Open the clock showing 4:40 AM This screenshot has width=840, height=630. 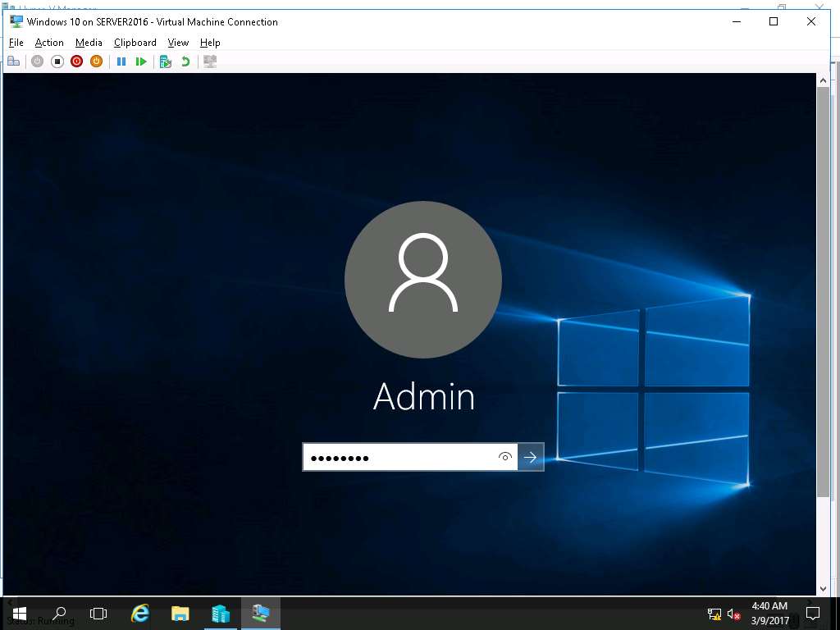pyautogui.click(x=769, y=614)
